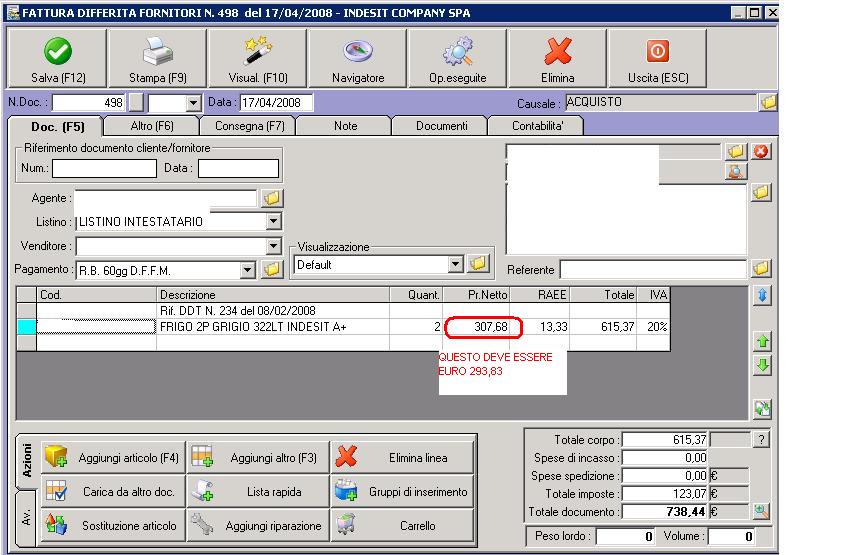Click the Spese spedizione field

665,476
